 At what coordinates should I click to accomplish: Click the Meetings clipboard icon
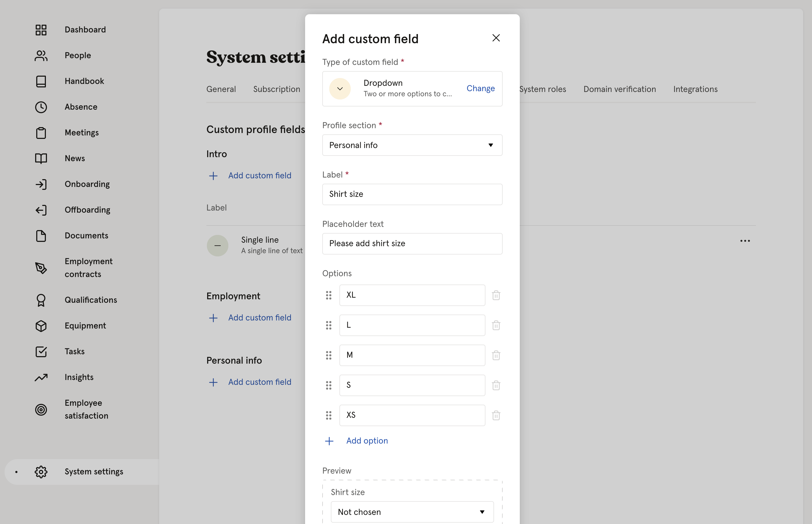(x=41, y=133)
